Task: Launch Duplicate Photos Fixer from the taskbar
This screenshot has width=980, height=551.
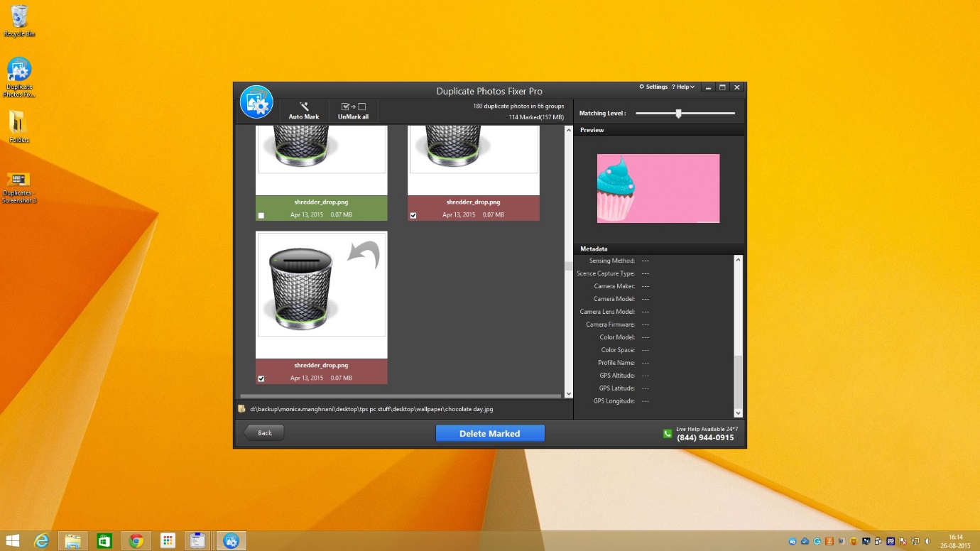Action: (230, 541)
